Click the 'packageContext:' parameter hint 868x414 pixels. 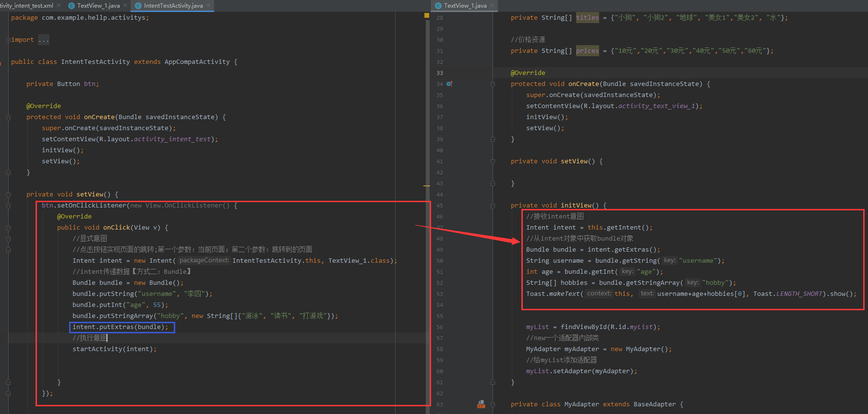[x=204, y=260]
